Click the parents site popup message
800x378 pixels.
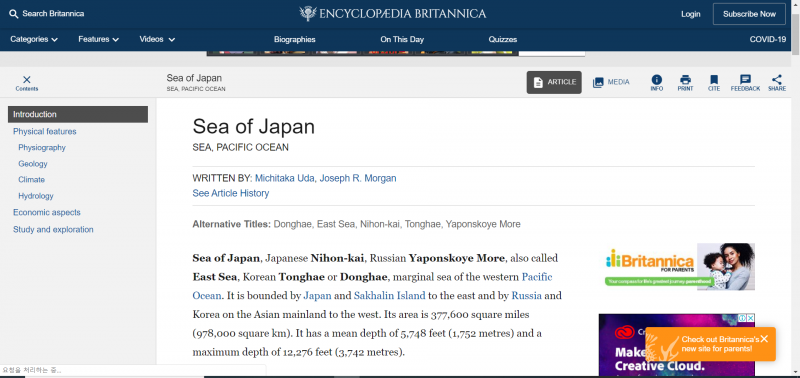point(720,344)
